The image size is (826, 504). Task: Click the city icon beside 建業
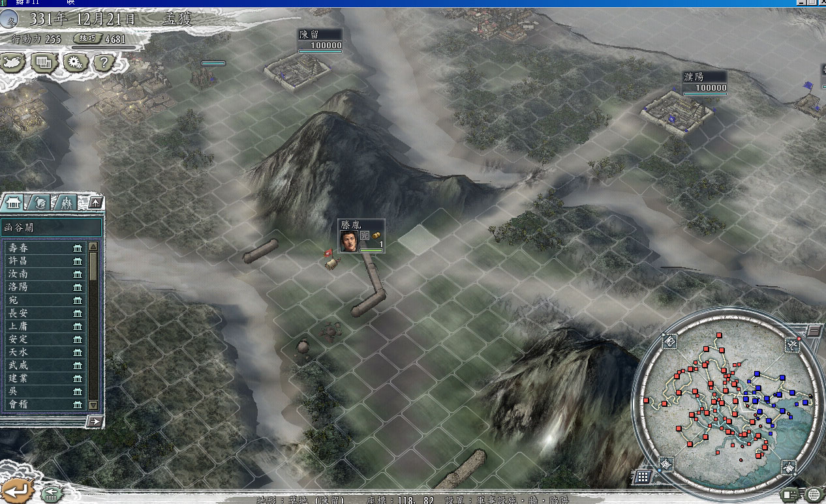pos(78,378)
